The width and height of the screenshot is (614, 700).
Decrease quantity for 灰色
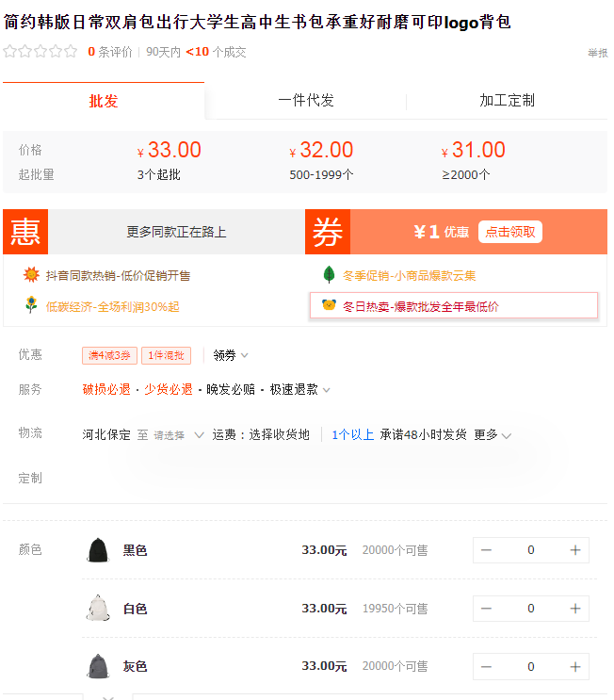click(486, 667)
